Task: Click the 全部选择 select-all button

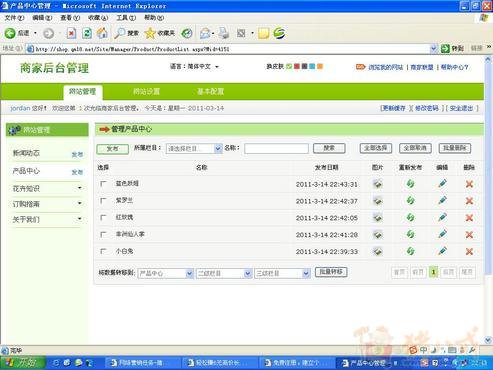Action: 376,148
